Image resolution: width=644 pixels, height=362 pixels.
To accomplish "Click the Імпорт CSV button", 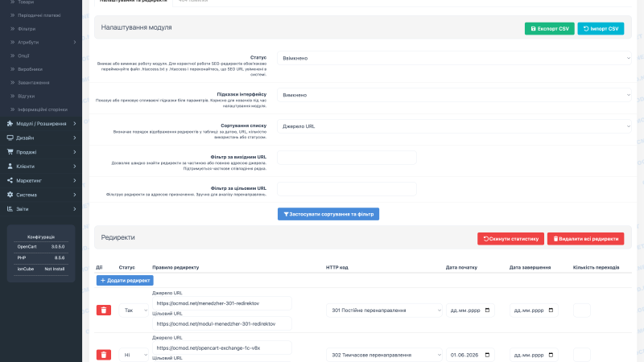I will pos(601,29).
